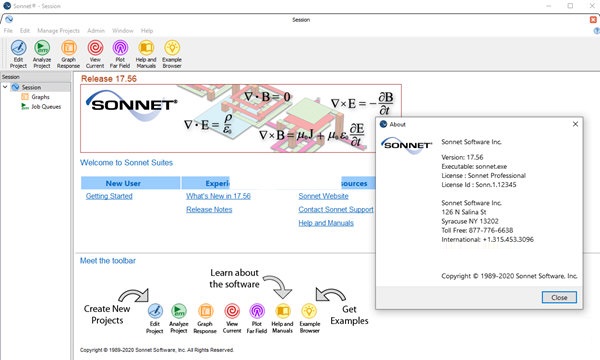Click Close button in About dialog
This screenshot has width=600, height=360.
coord(559,297)
